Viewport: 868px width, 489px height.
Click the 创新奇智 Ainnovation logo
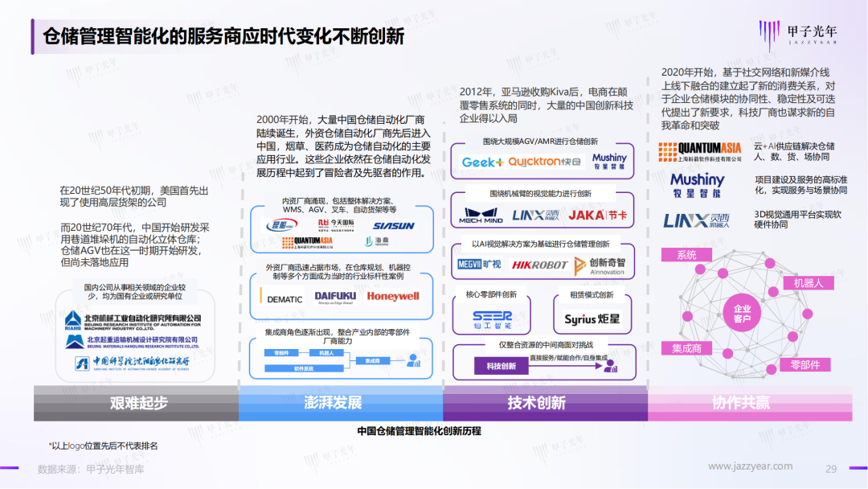600,266
